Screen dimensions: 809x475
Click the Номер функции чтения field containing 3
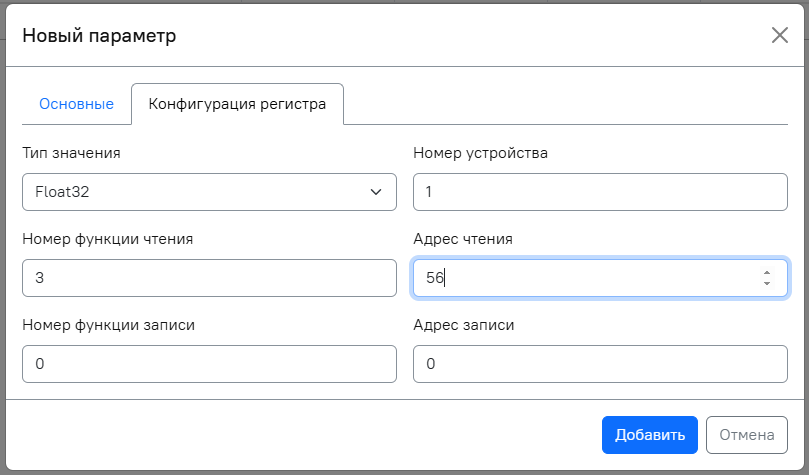(209, 278)
